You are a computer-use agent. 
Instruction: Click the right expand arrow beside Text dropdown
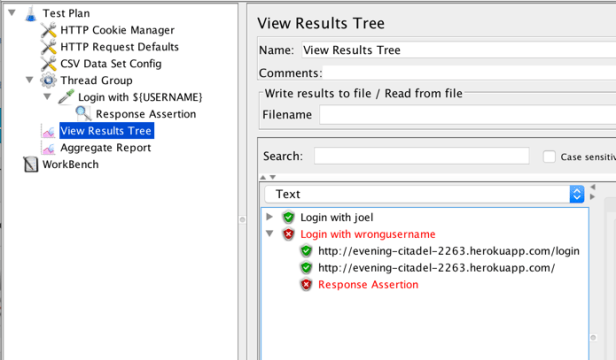pos(593,197)
